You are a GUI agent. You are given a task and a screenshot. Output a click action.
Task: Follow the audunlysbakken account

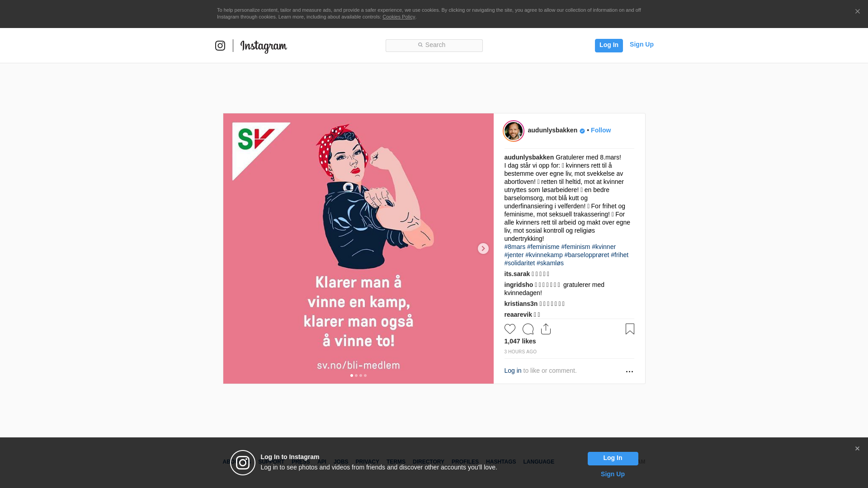pyautogui.click(x=600, y=130)
